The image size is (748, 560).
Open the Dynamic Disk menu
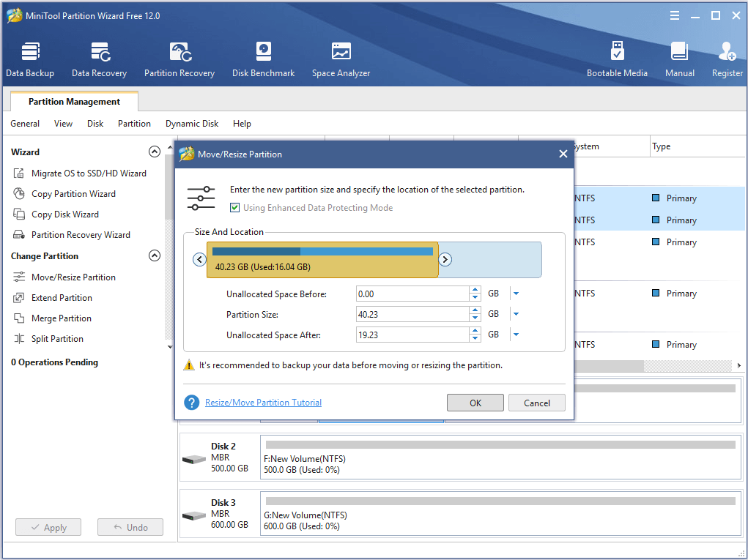click(192, 124)
